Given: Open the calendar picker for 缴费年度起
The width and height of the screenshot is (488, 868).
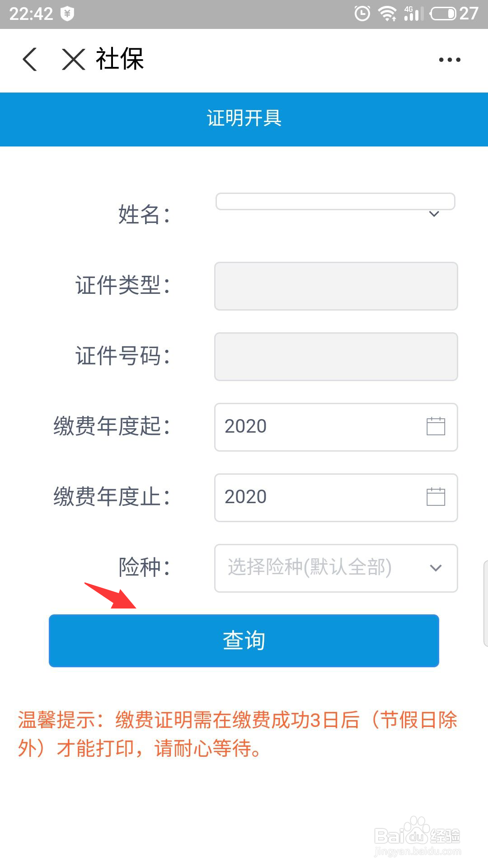Looking at the screenshot, I should click(436, 427).
